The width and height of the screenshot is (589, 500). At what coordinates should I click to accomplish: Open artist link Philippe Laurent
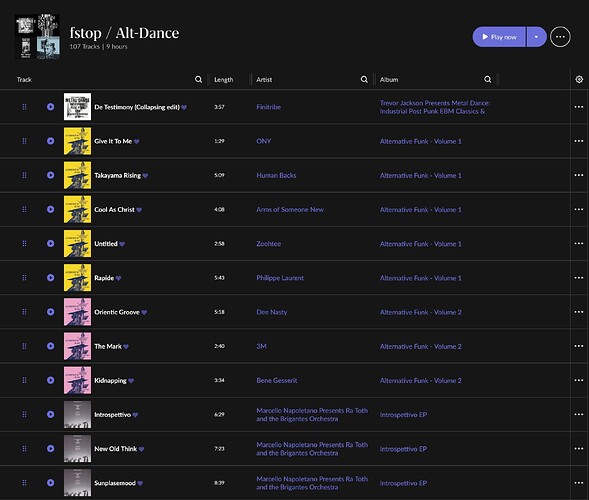280,278
